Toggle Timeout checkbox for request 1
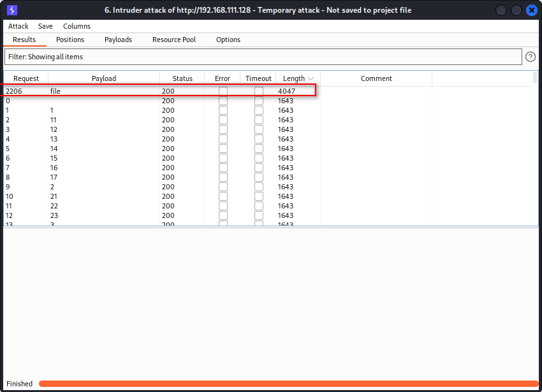Screen dimensions: 542x392 pyautogui.click(x=259, y=110)
